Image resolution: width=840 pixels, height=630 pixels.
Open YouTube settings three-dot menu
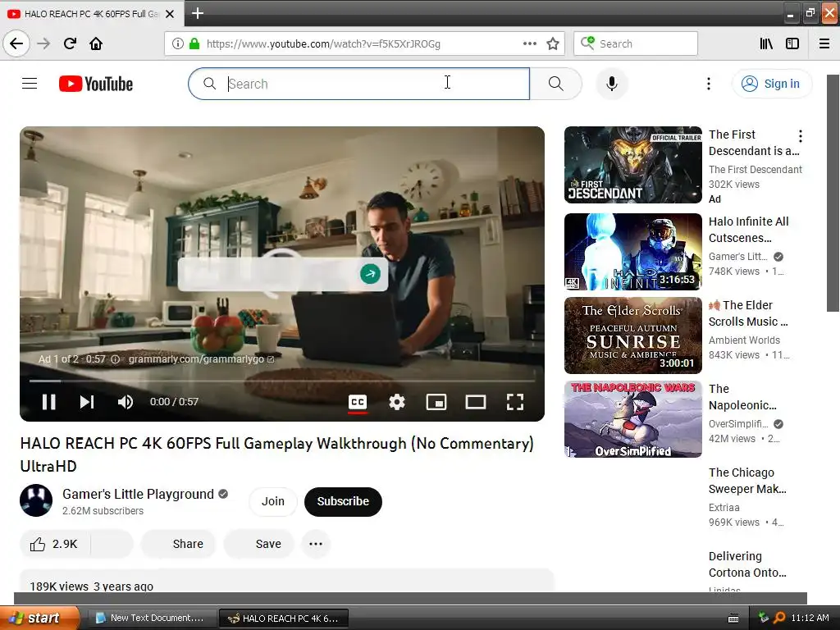708,84
